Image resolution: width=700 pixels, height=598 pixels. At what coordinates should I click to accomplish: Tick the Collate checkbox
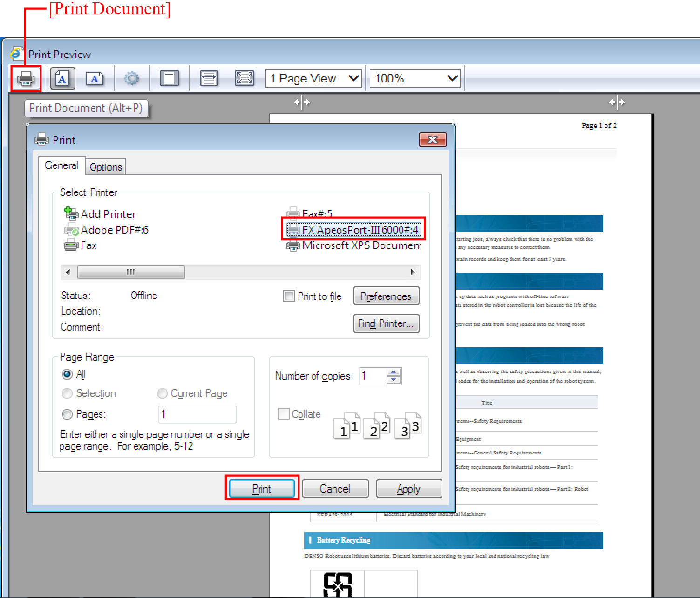pos(284,414)
